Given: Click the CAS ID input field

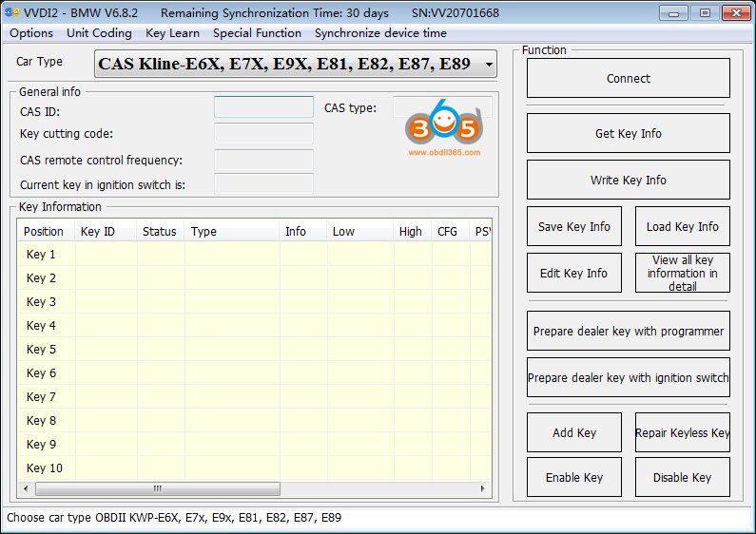Looking at the screenshot, I should click(x=263, y=107).
